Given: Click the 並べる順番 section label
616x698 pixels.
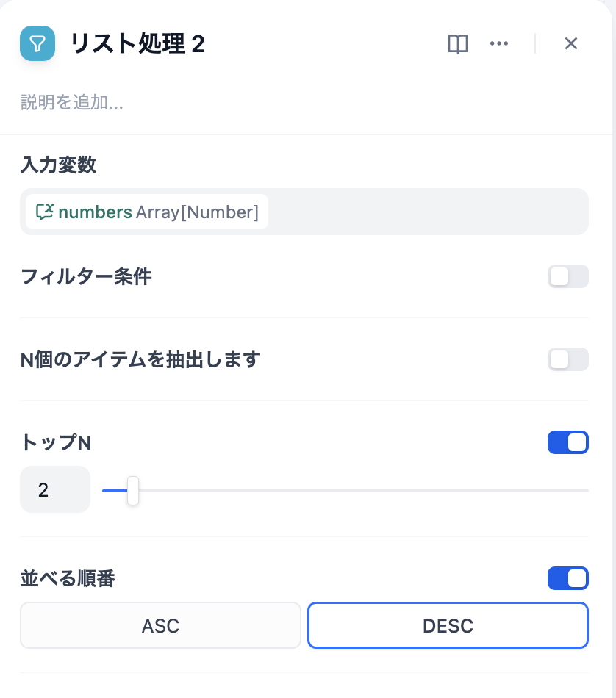Looking at the screenshot, I should coord(68,579).
